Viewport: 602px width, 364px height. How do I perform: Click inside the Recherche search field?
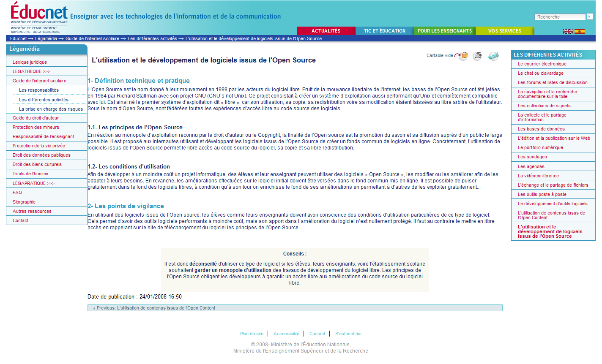560,17
